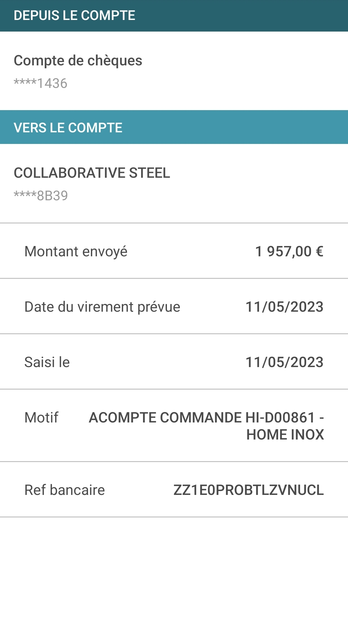Select the "ACOMPTE COMMANDE" text in the motif
This screenshot has height=644, width=348.
[165, 418]
